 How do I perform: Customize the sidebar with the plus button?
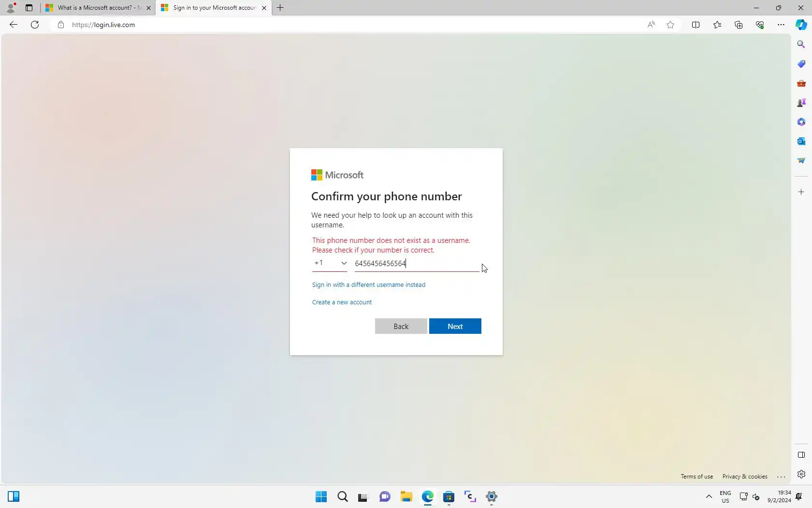[x=801, y=192]
